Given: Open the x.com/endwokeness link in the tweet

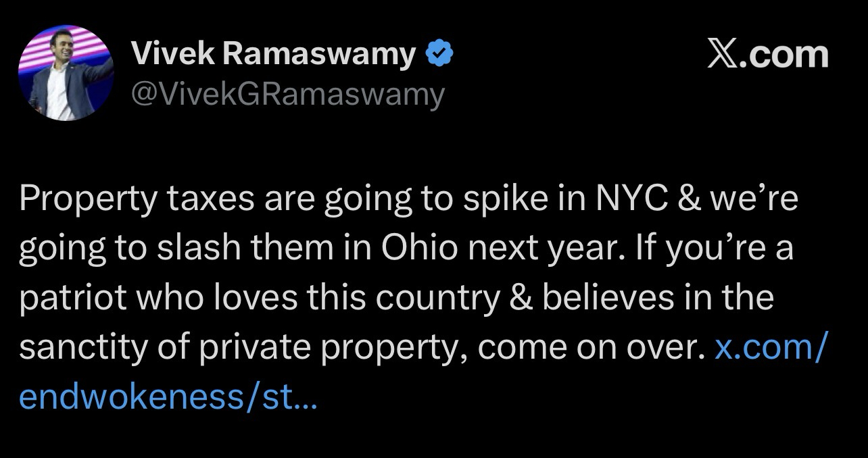Looking at the screenshot, I should coord(770,348).
